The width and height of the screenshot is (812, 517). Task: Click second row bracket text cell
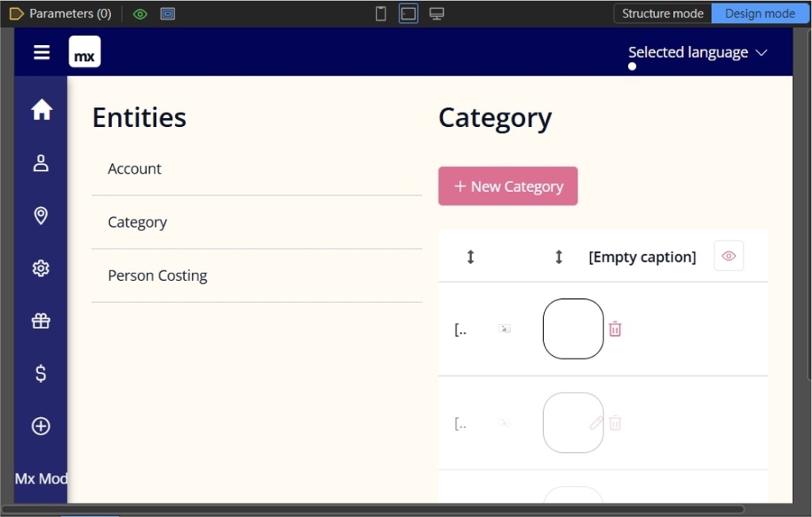(461, 424)
